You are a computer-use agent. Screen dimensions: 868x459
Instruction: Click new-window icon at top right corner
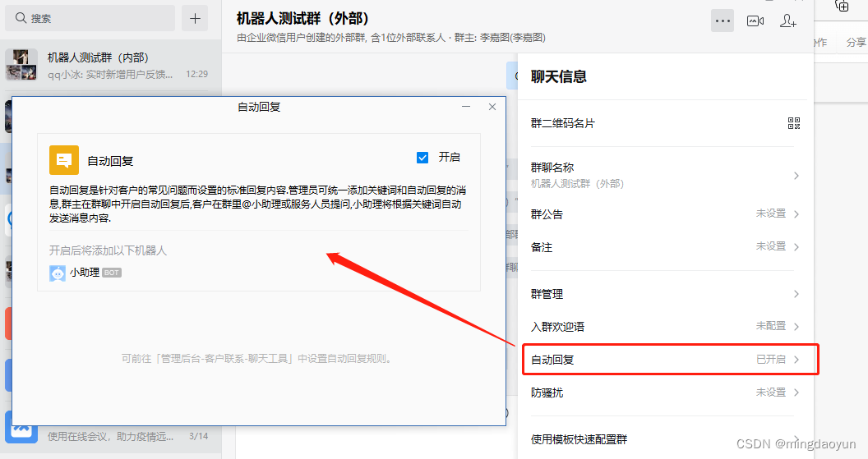pos(842,6)
